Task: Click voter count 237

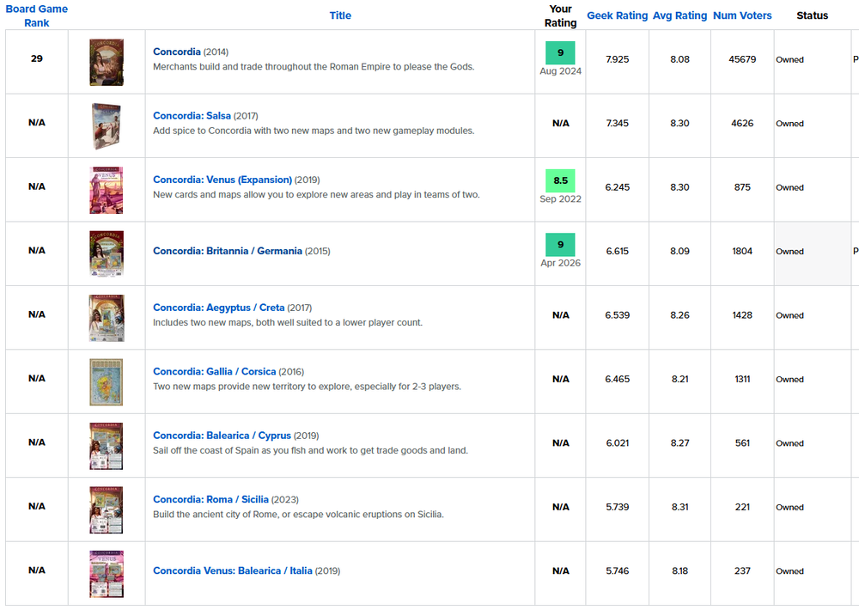Action: click(742, 571)
